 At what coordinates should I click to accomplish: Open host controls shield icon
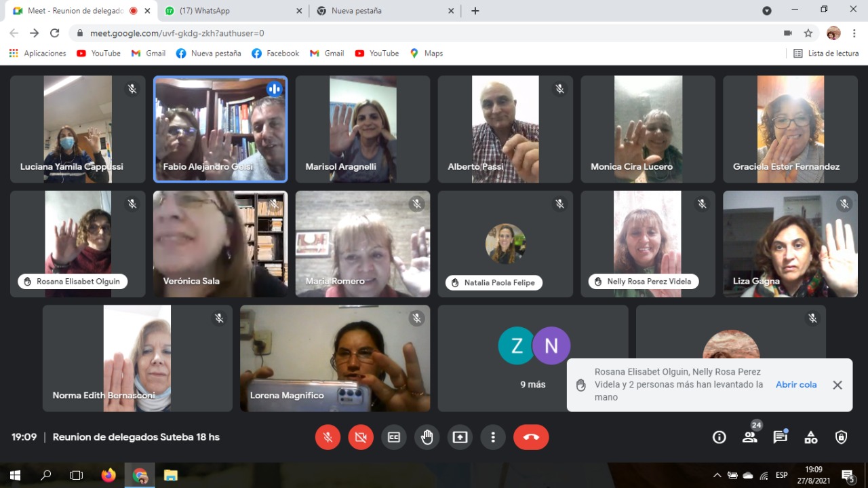click(842, 438)
